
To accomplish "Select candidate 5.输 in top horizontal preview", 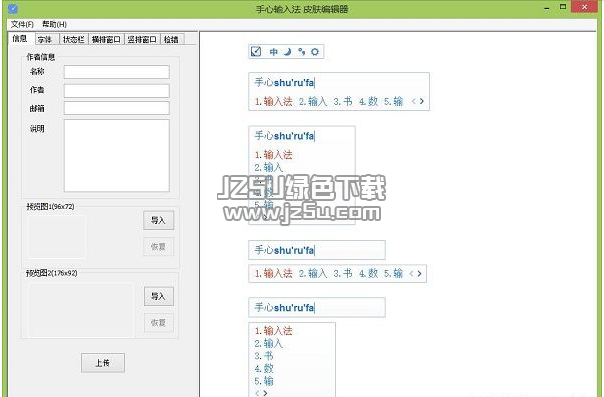I will [x=393, y=101].
